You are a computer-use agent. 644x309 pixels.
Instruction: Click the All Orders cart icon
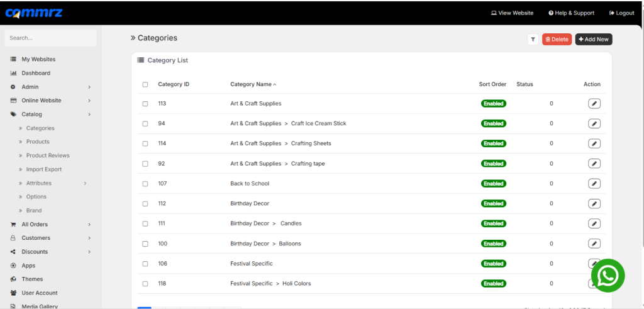coord(13,224)
